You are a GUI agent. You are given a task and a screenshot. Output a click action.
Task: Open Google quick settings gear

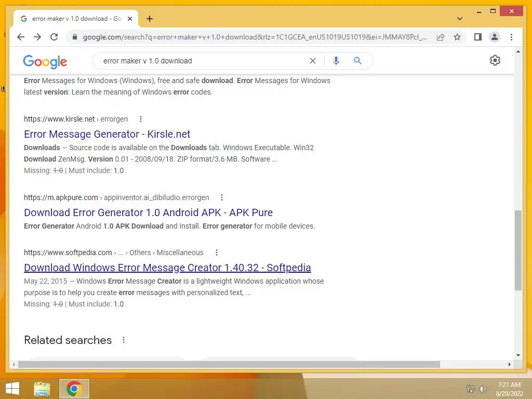click(495, 60)
